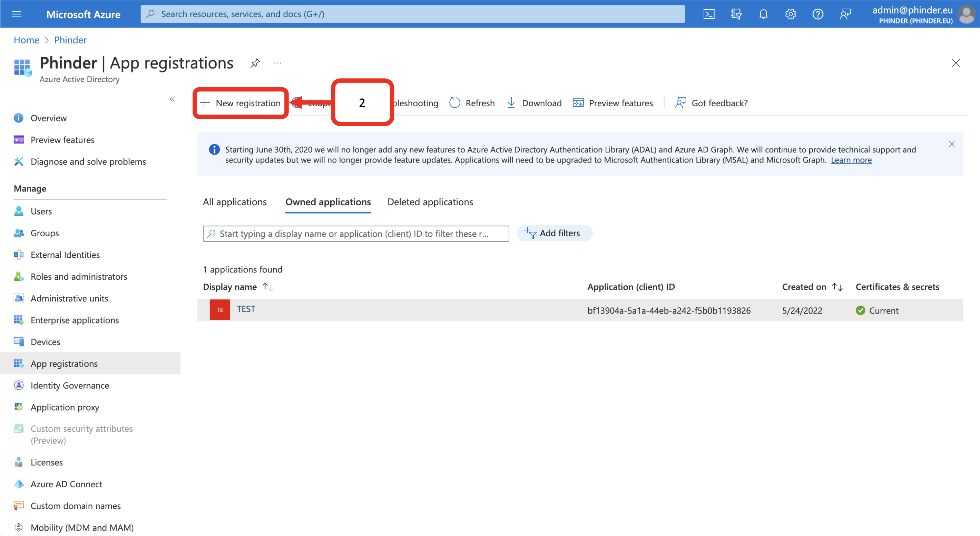
Task: Open the portal hamburger menu
Action: coord(16,14)
